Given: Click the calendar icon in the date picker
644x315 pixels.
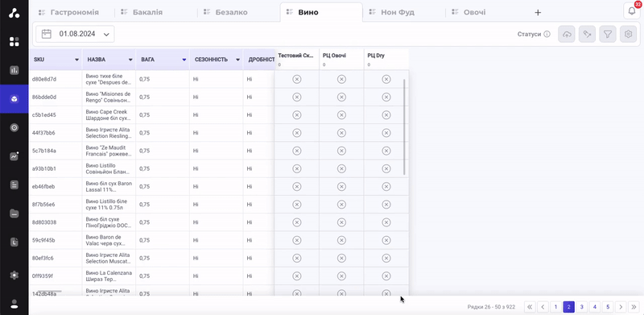Looking at the screenshot, I should [47, 34].
